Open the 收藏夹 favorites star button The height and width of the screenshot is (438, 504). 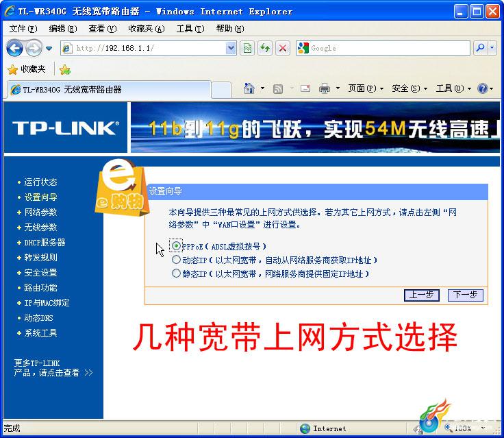click(x=27, y=69)
